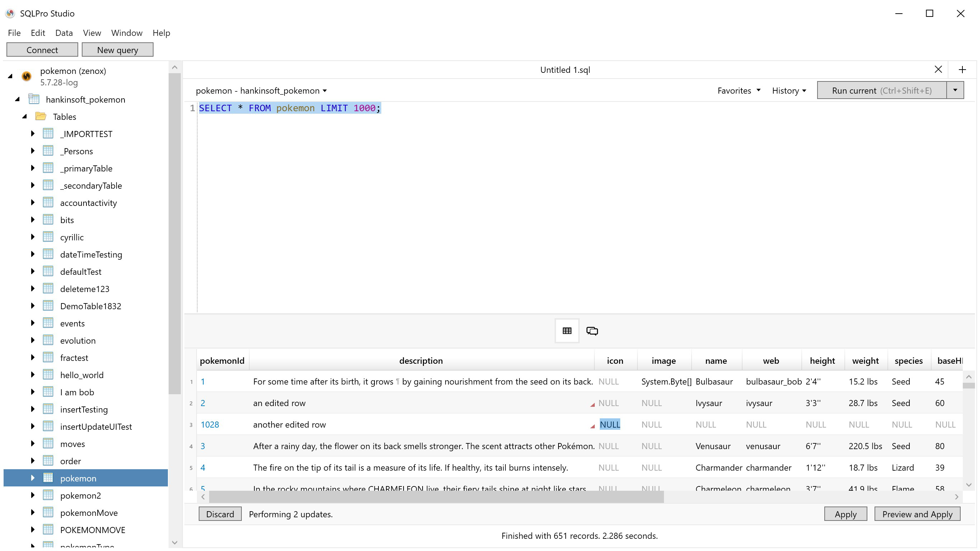Click the New query button

tap(118, 50)
